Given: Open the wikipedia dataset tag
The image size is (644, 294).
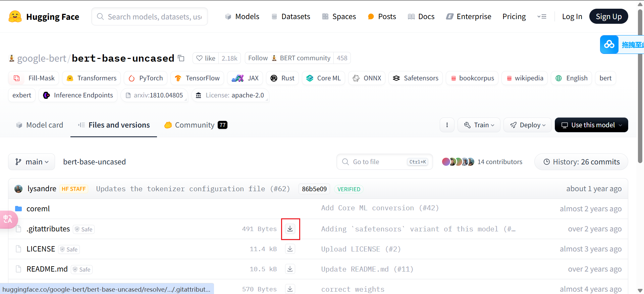Looking at the screenshot, I should click(x=525, y=78).
